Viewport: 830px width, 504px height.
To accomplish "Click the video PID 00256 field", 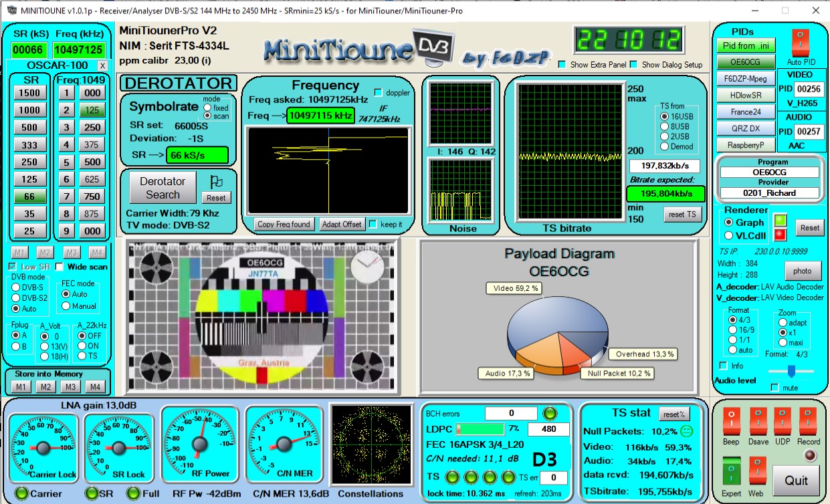I will [809, 89].
